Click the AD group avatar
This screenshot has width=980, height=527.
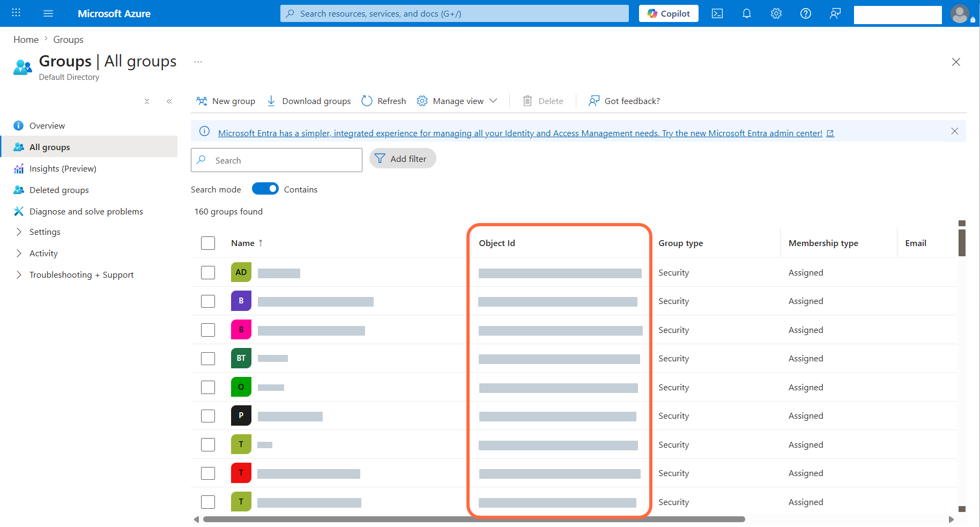tap(241, 272)
